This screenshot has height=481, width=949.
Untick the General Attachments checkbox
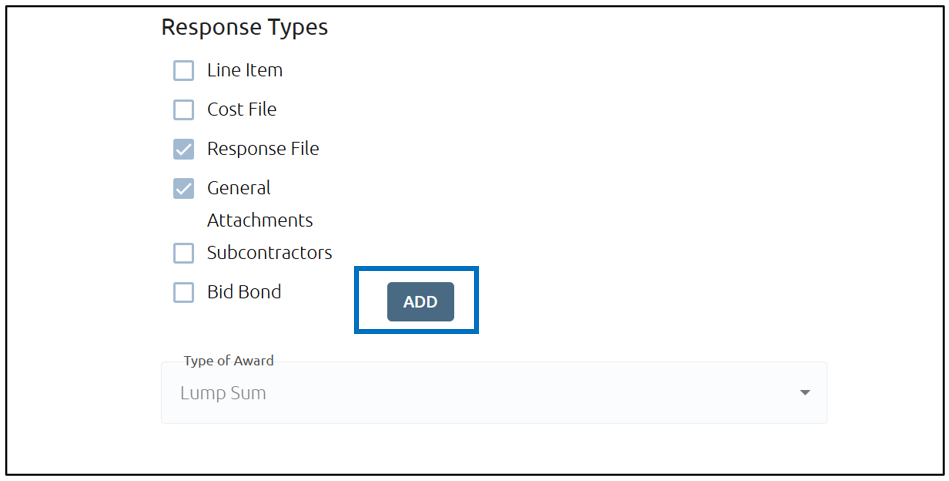click(x=183, y=188)
